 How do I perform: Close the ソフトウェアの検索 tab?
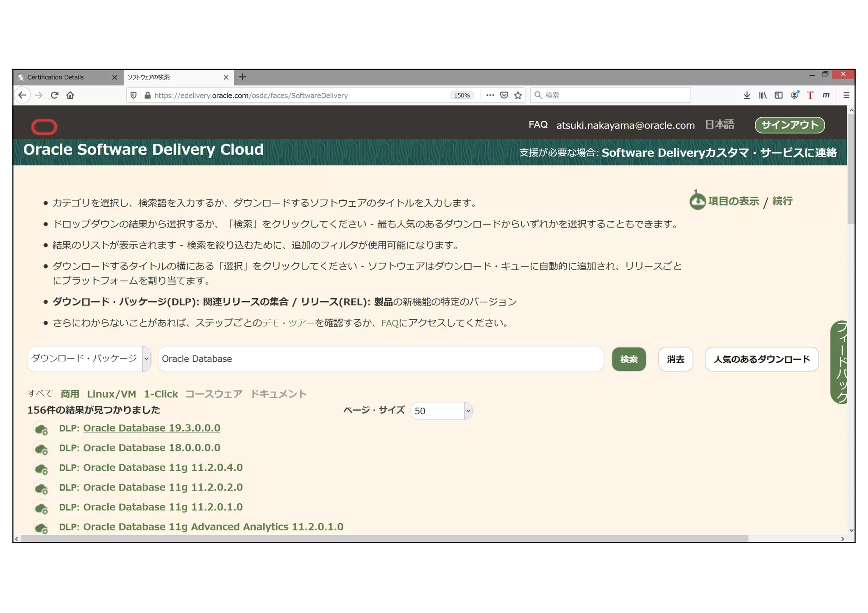(226, 77)
